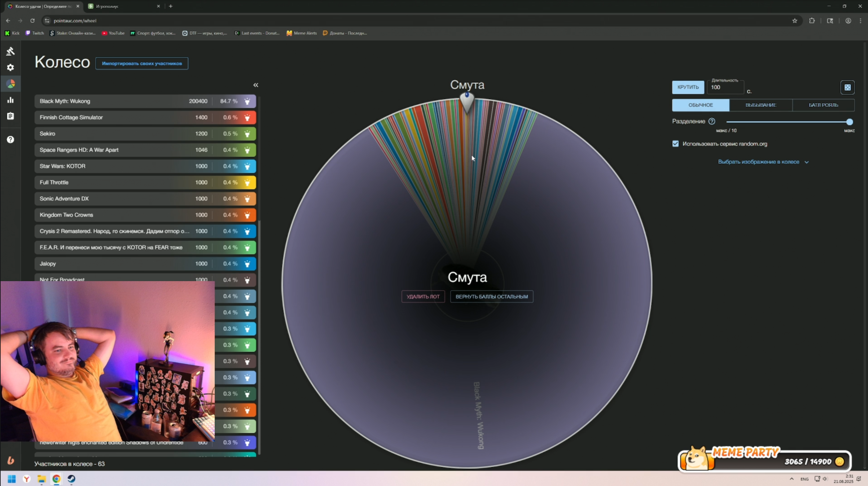Click the УДАЛИТЬ ЛОТ button
Viewport: 868px width, 486px height.
423,296
